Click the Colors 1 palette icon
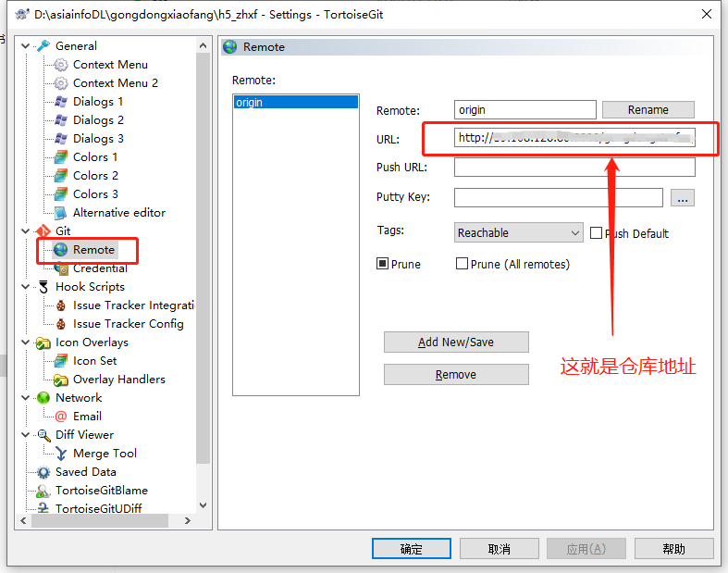 (61, 157)
